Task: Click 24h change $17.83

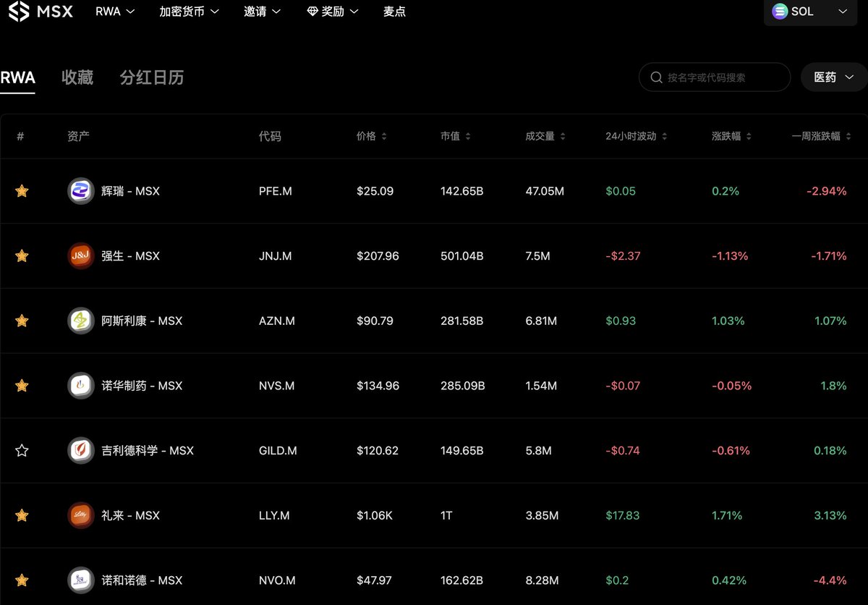Action: pyautogui.click(x=623, y=515)
